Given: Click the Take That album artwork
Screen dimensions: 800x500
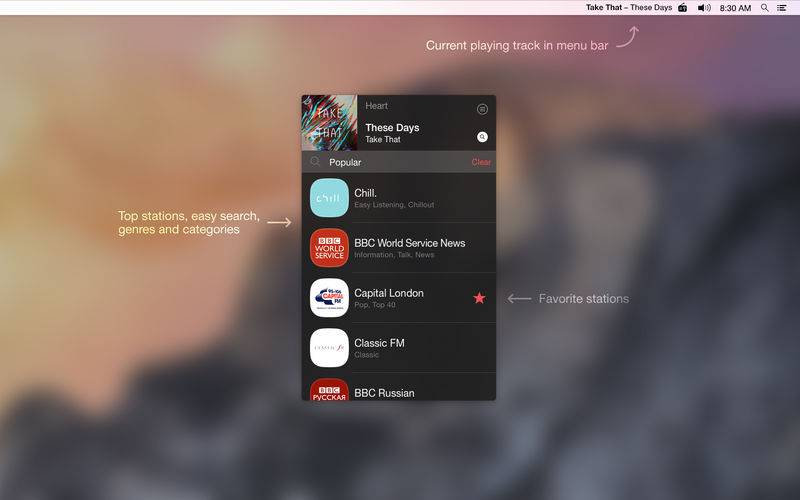Looking at the screenshot, I should pos(329,122).
